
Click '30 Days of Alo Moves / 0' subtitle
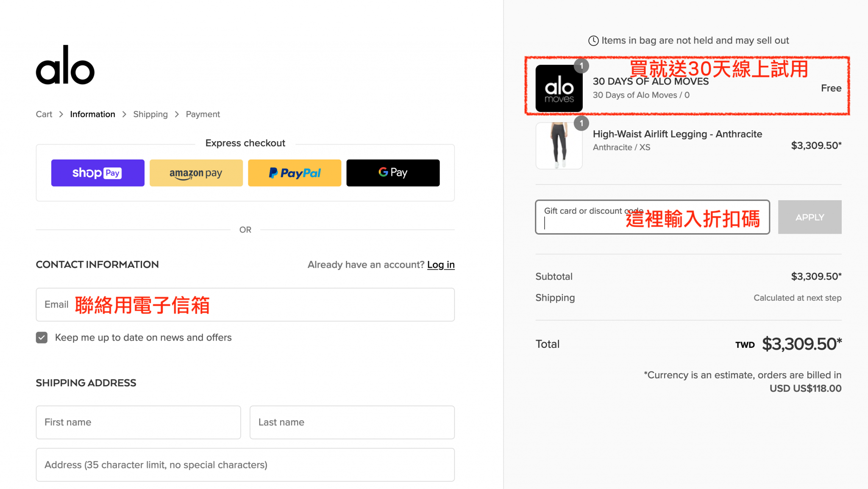pos(641,95)
